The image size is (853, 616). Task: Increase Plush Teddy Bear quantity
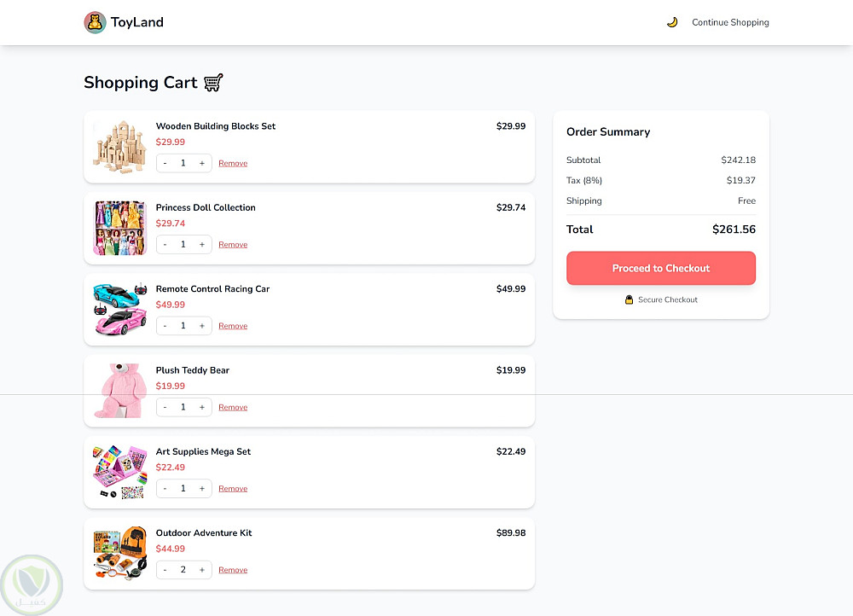202,408
